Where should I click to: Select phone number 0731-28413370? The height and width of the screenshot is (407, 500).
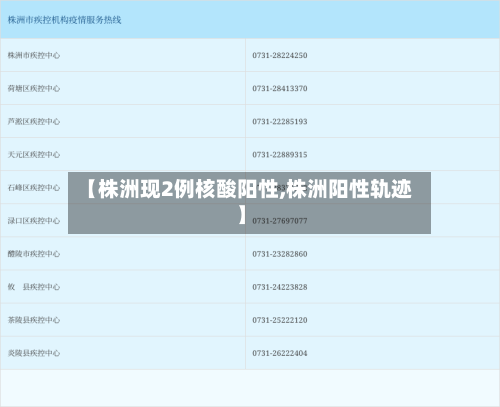click(280, 88)
